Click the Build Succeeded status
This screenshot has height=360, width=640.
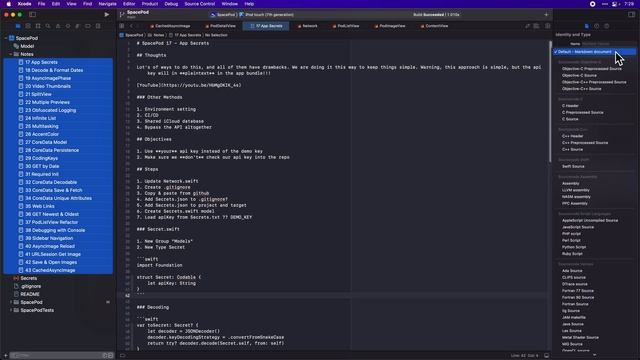tap(436, 15)
